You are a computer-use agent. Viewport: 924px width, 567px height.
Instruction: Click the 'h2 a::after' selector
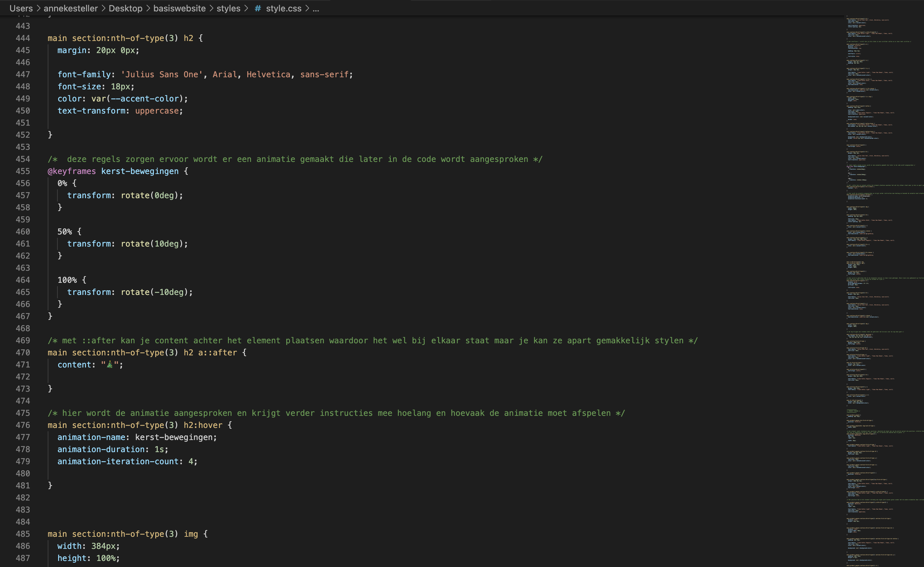click(x=210, y=353)
